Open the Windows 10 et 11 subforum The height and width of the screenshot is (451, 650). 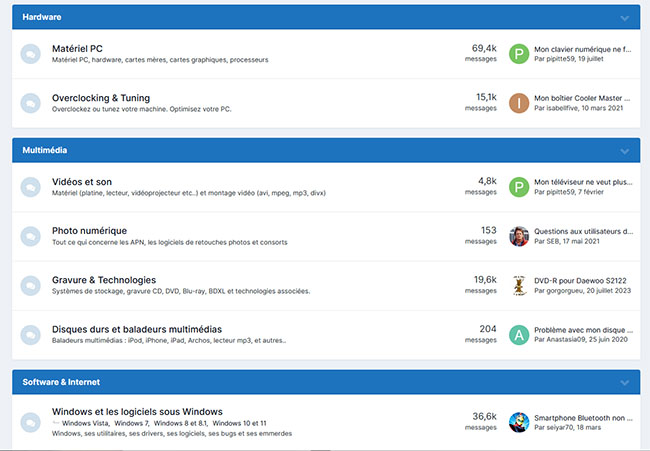(x=238, y=424)
